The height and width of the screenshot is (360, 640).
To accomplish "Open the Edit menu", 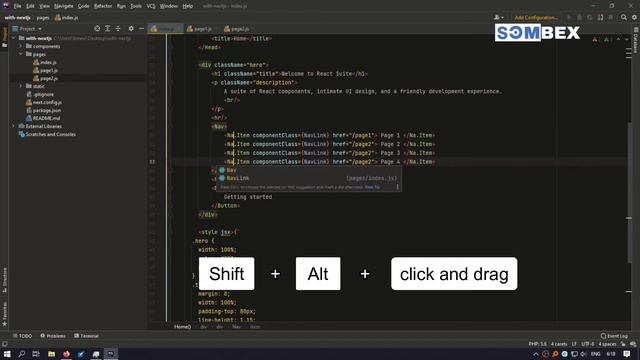I will (30, 6).
